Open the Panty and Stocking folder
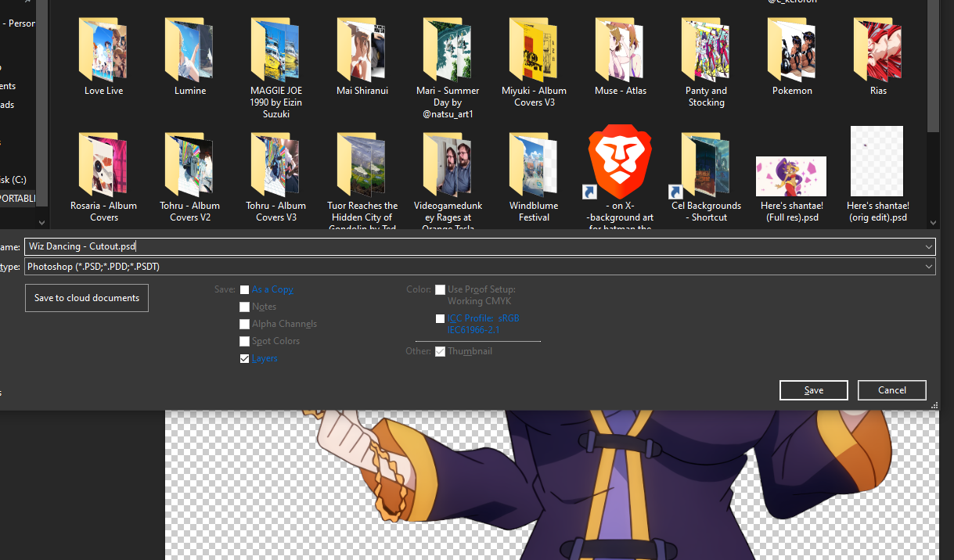This screenshot has width=954, height=560. click(x=706, y=50)
